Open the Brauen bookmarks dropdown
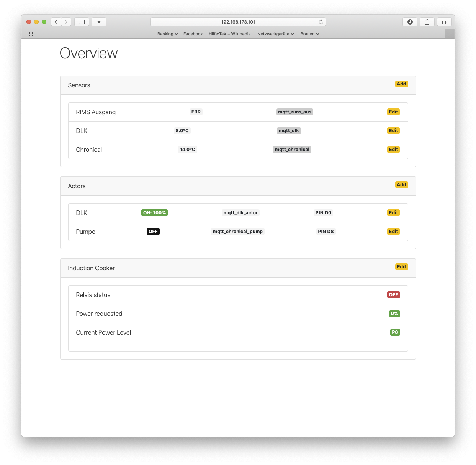 click(x=309, y=34)
